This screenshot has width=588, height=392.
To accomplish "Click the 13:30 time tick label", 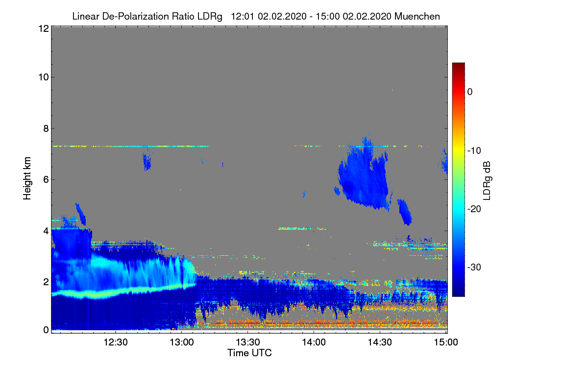I will [x=248, y=342].
